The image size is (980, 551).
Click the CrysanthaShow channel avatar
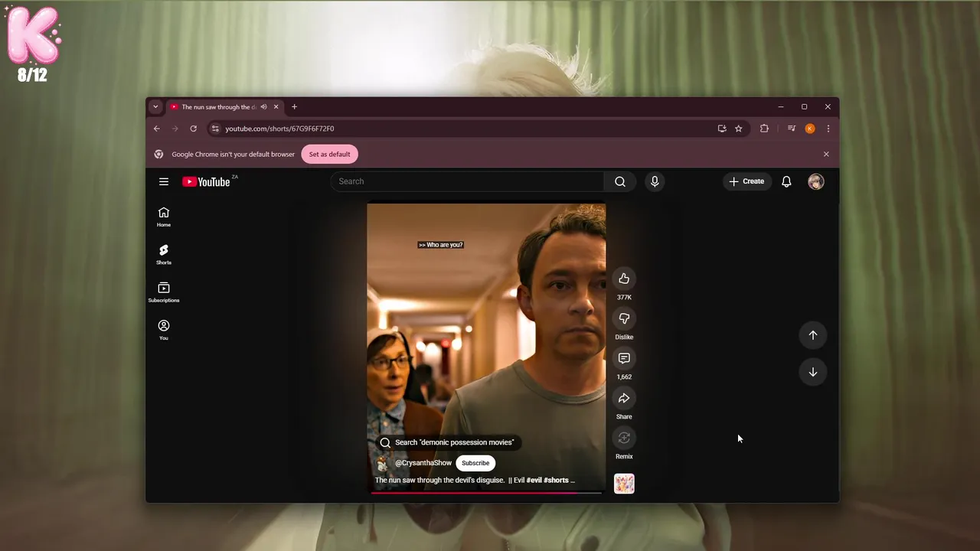pyautogui.click(x=383, y=463)
